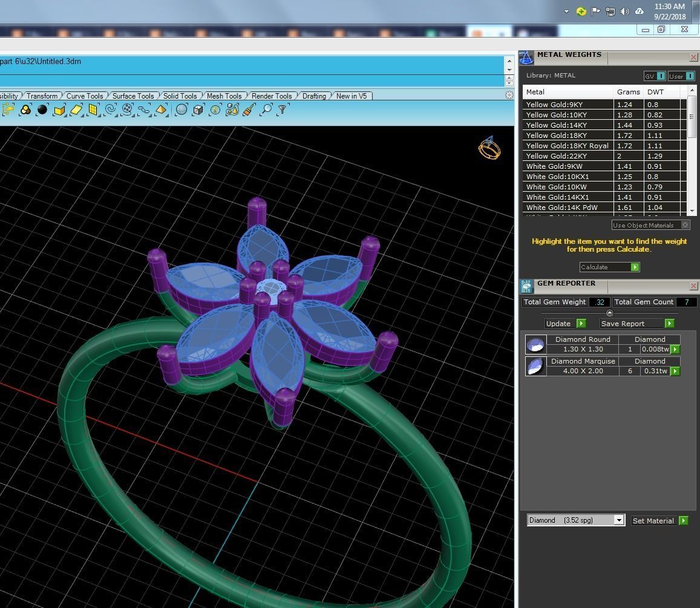700x608 pixels.
Task: Click the magnifying glass zoom icon
Action: [x=267, y=110]
